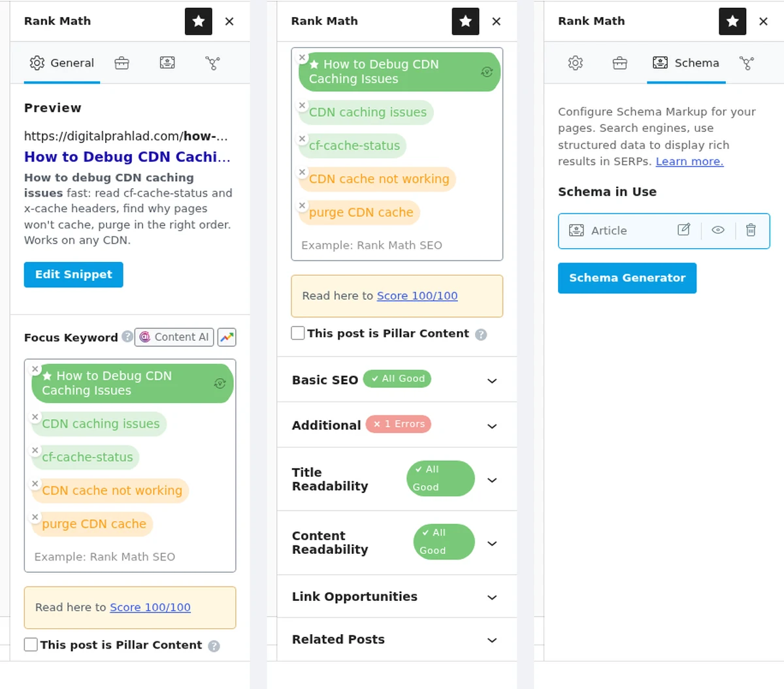Remove the primary 'How to Debug CDN Caching Issues' keyword in the left panel

click(35, 369)
